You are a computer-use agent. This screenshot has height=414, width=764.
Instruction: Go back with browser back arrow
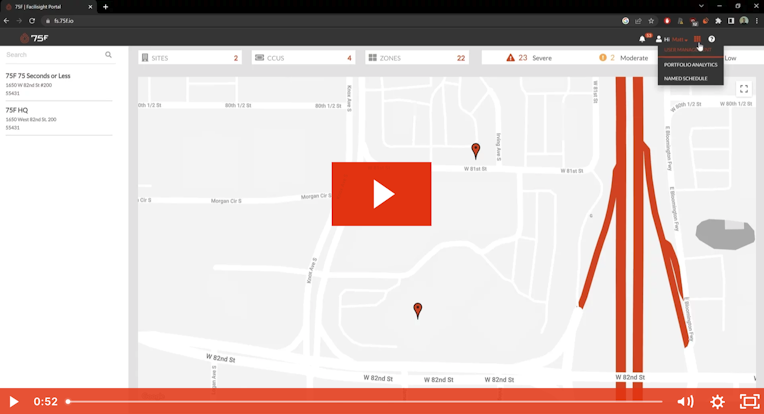coord(6,21)
